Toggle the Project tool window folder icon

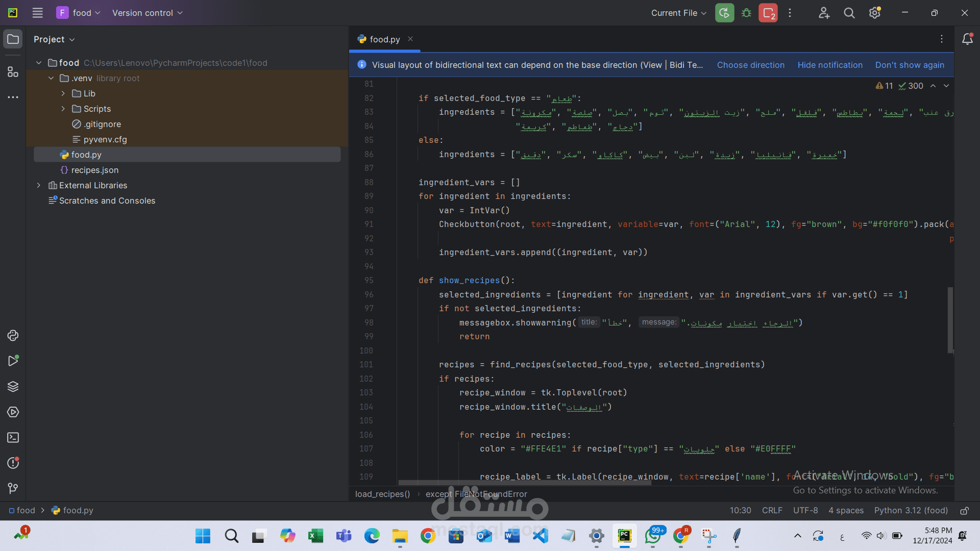tap(13, 39)
